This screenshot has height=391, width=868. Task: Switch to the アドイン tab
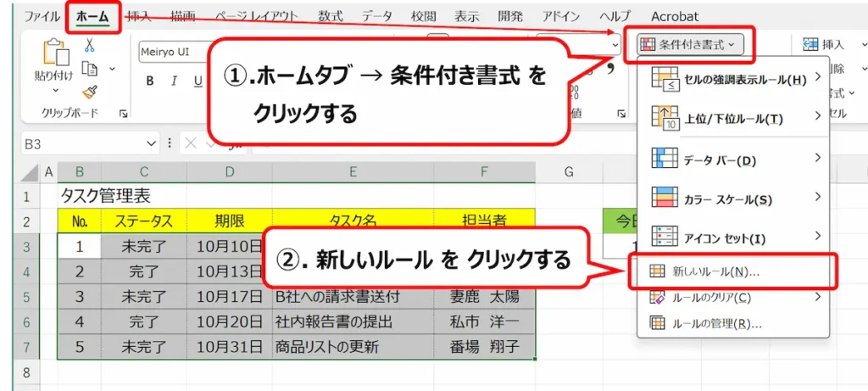tap(561, 16)
